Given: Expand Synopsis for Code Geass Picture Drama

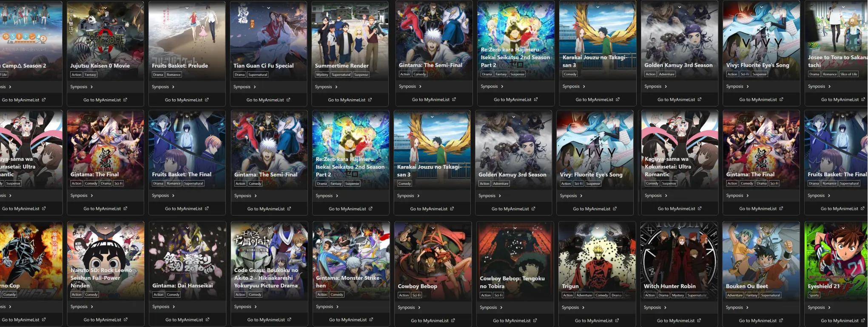Looking at the screenshot, I should tap(245, 307).
